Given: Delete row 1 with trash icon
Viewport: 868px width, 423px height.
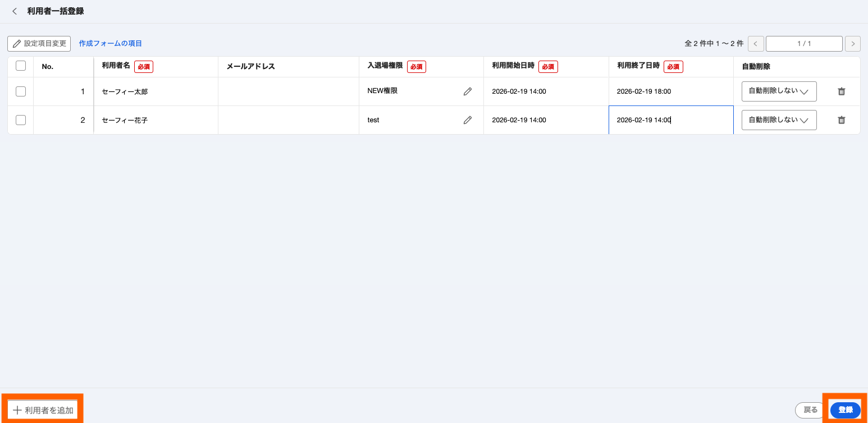Looking at the screenshot, I should [x=841, y=91].
